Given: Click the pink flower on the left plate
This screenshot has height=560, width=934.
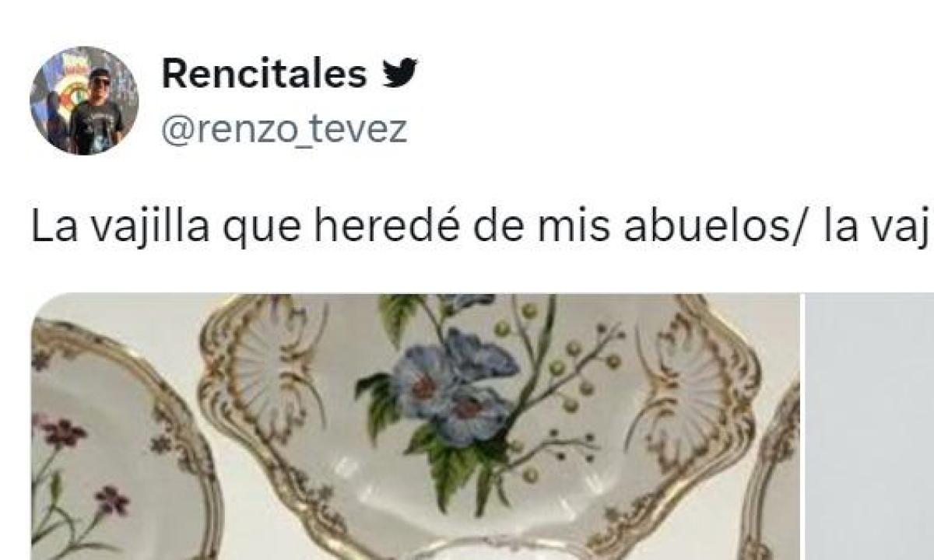Looking at the screenshot, I should [x=65, y=432].
